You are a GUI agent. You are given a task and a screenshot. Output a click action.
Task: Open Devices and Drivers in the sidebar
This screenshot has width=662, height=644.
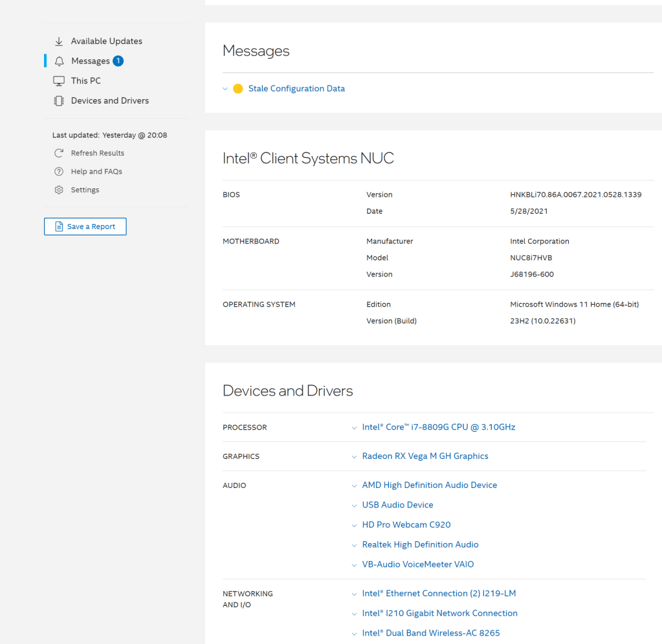click(x=110, y=101)
